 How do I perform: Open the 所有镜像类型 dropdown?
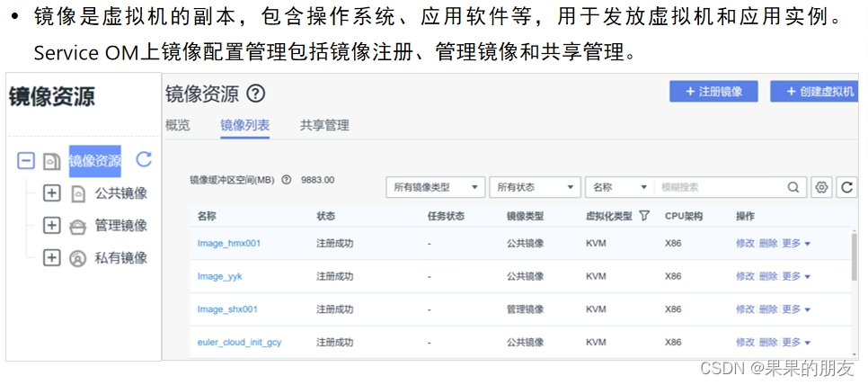click(x=435, y=187)
